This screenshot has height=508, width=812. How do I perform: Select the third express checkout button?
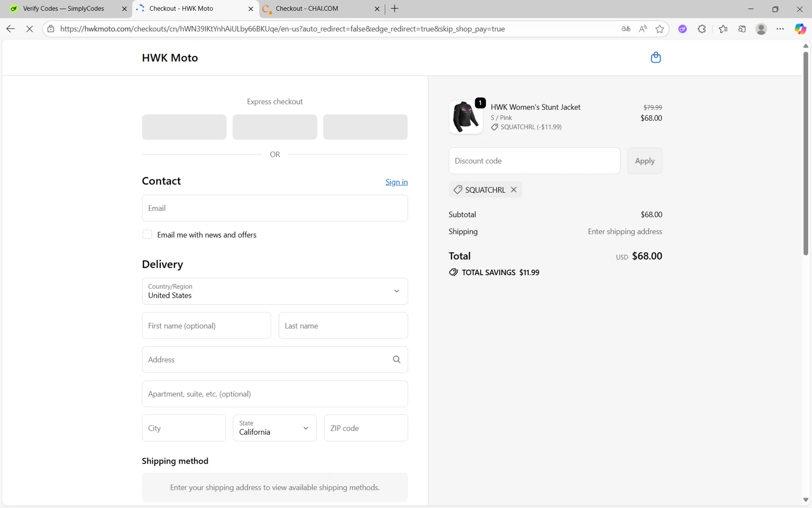(x=365, y=127)
